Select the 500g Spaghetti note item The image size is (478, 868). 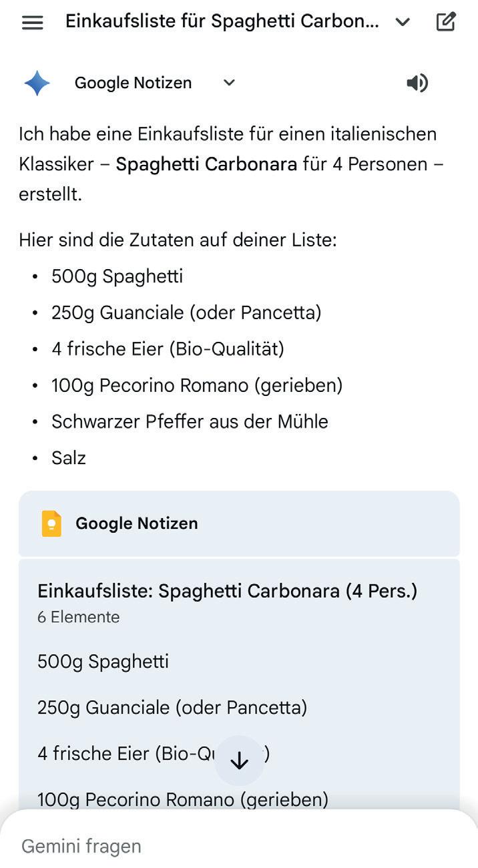click(x=103, y=662)
